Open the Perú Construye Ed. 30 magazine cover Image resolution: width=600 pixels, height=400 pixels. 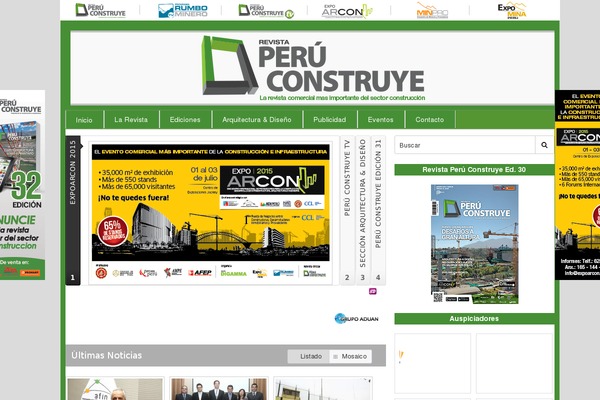pyautogui.click(x=474, y=244)
